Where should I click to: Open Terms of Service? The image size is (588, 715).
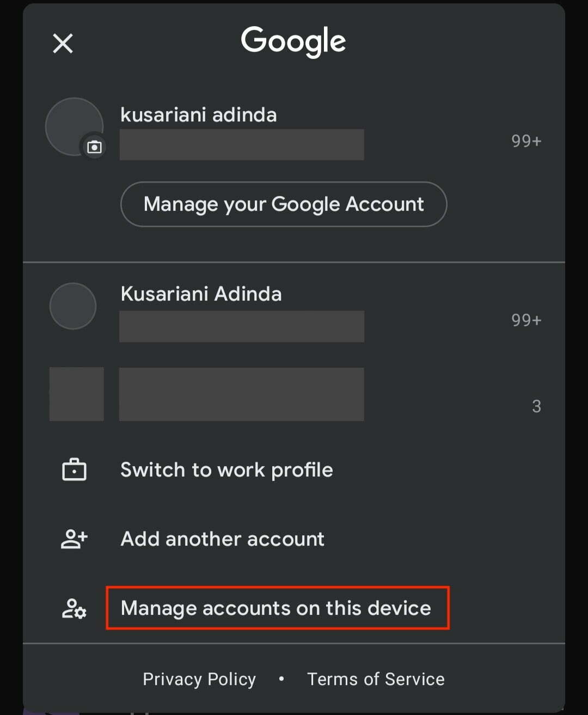click(375, 679)
